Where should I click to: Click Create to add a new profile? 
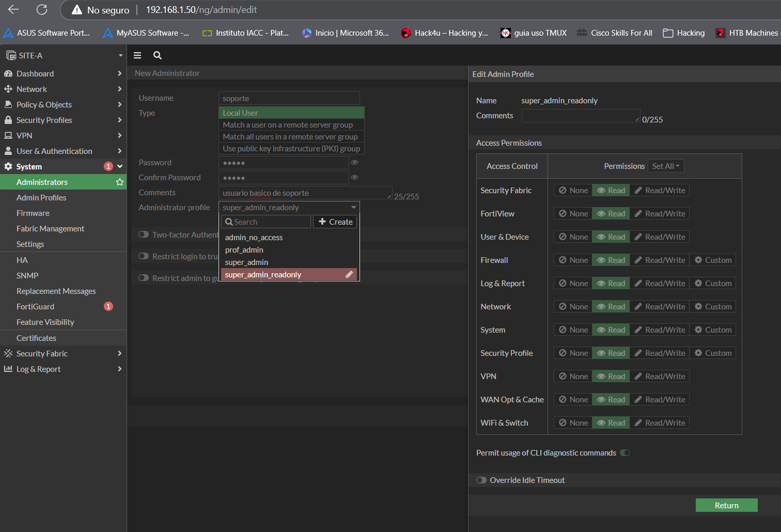click(335, 222)
